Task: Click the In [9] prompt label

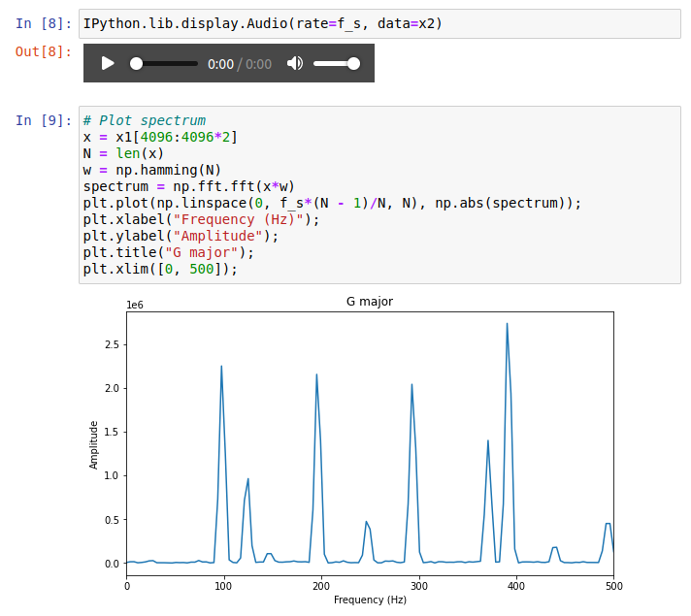Action: [x=43, y=120]
